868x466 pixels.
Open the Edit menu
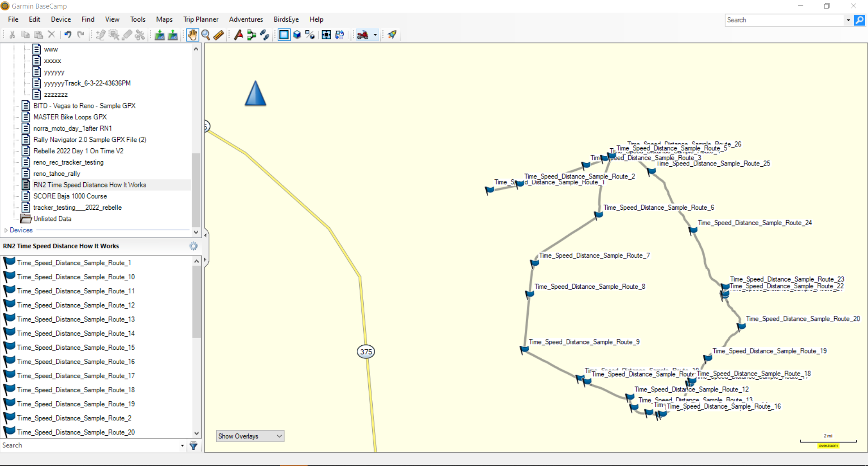[x=34, y=19]
